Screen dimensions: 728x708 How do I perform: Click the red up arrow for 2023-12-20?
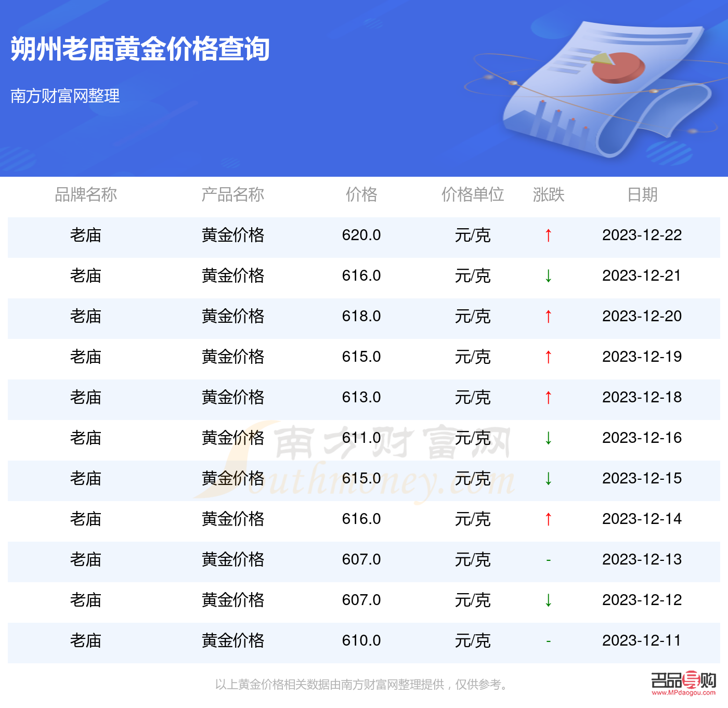point(548,317)
